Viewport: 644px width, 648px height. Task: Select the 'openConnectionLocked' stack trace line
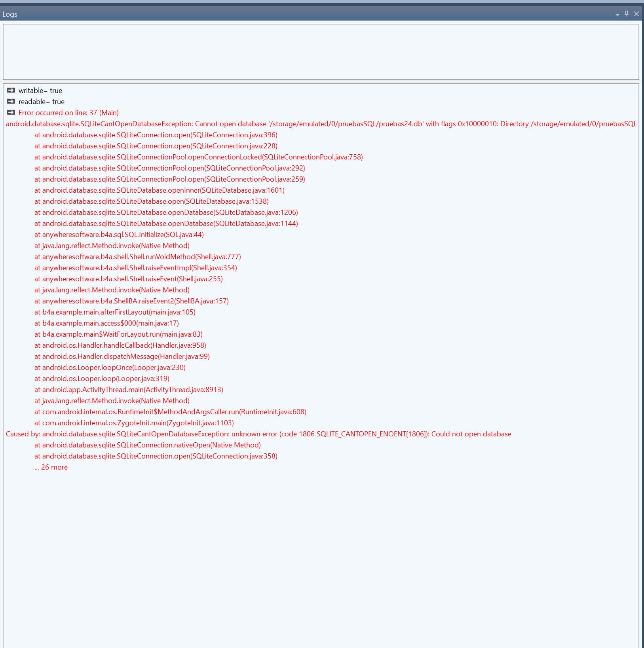tap(199, 157)
